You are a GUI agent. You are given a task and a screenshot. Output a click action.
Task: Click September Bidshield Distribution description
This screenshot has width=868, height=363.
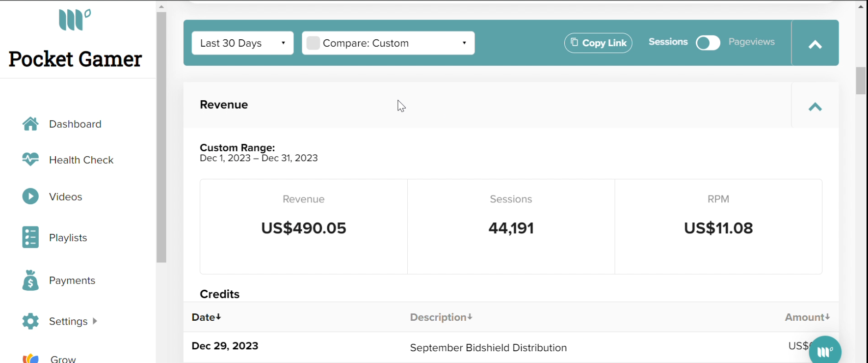(488, 348)
